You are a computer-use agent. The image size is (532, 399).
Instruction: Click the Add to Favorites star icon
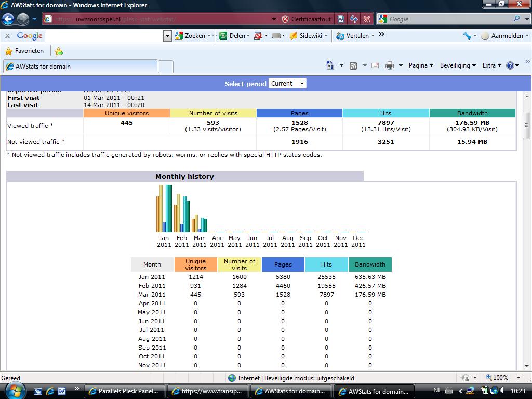(59, 51)
